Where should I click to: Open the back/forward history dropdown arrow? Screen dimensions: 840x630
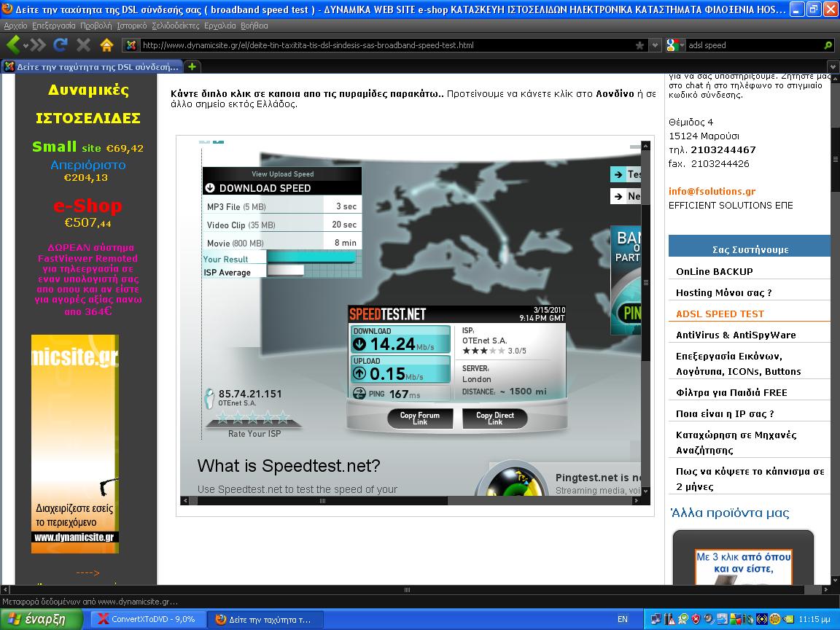point(26,45)
